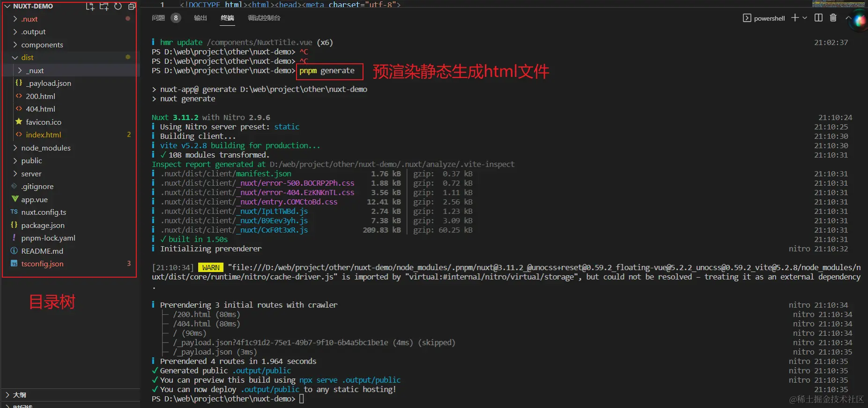Click the 200.html file icon
Image resolution: width=868 pixels, height=408 pixels.
(19, 96)
